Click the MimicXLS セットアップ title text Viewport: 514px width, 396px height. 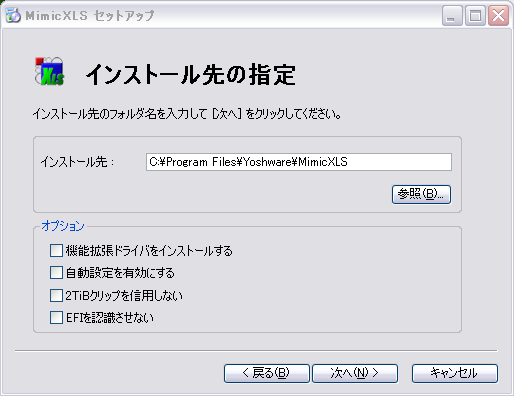pos(90,16)
